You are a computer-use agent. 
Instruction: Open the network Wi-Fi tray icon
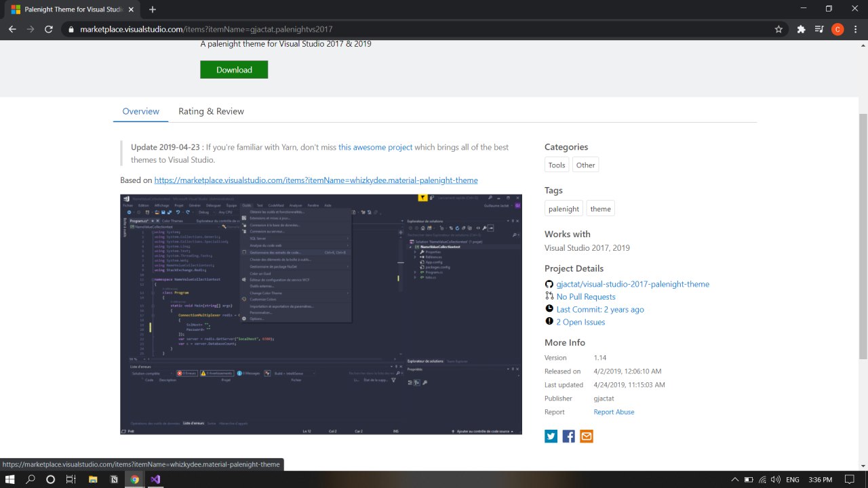[762, 480]
